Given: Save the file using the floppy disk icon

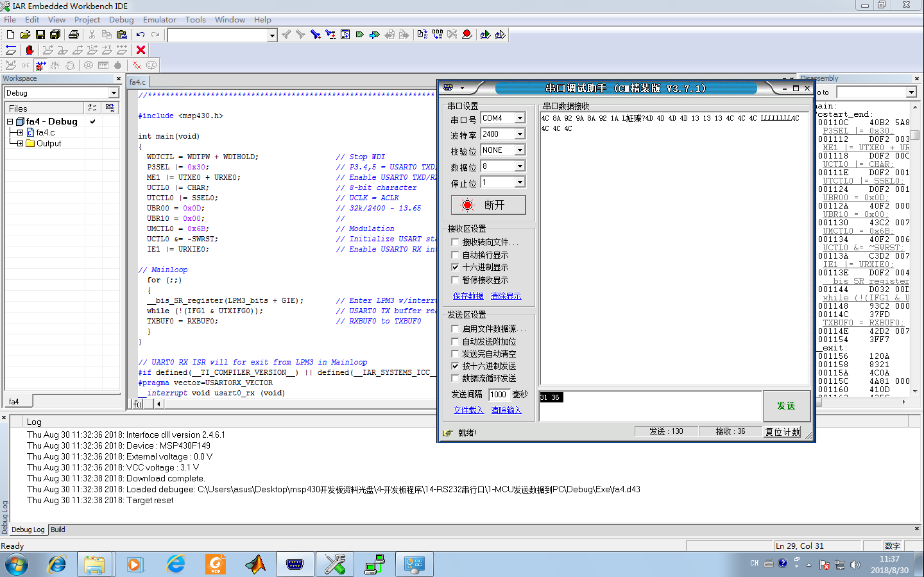Looking at the screenshot, I should pos(40,35).
